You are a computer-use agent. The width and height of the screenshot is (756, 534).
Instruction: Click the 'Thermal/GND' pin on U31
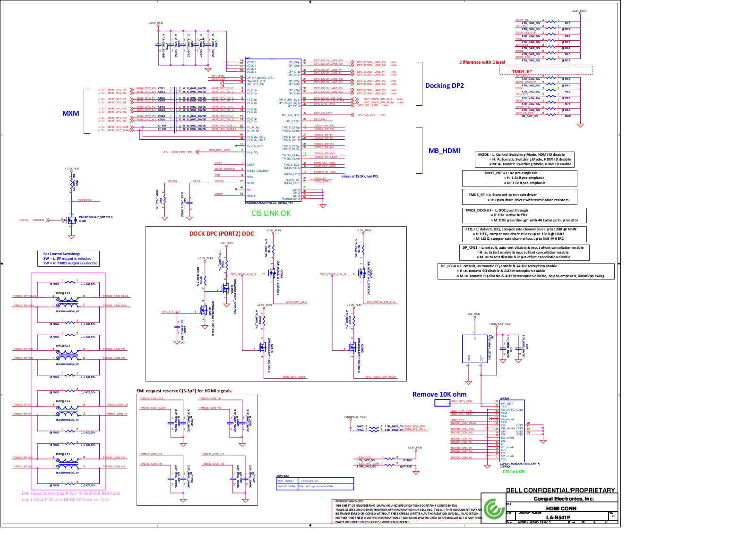[x=291, y=199]
